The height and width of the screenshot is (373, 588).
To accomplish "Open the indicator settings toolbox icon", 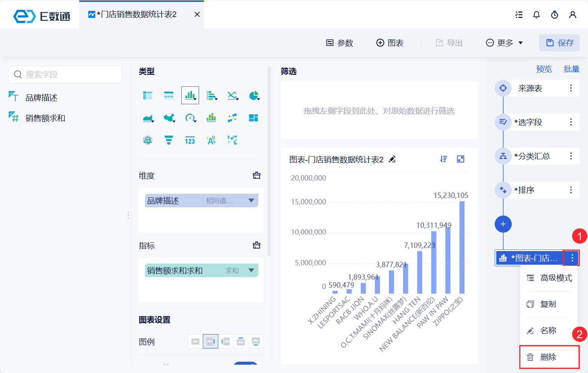I will point(257,245).
